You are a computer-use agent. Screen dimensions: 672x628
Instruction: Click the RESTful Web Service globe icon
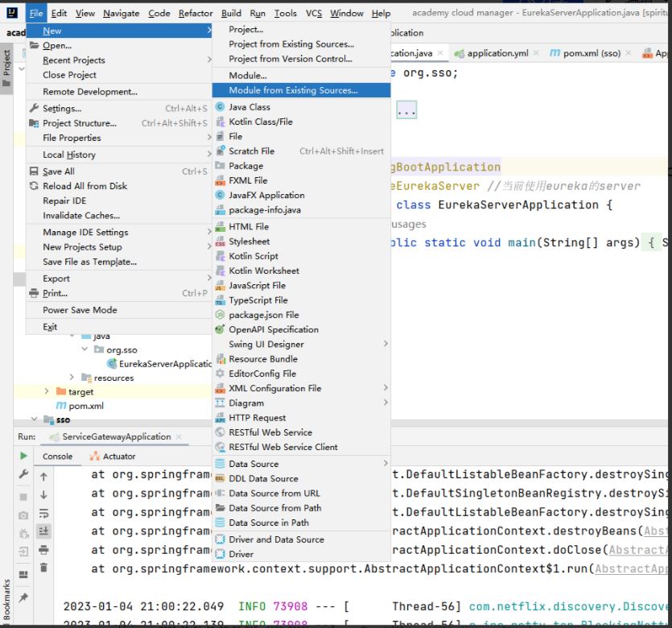tap(220, 432)
